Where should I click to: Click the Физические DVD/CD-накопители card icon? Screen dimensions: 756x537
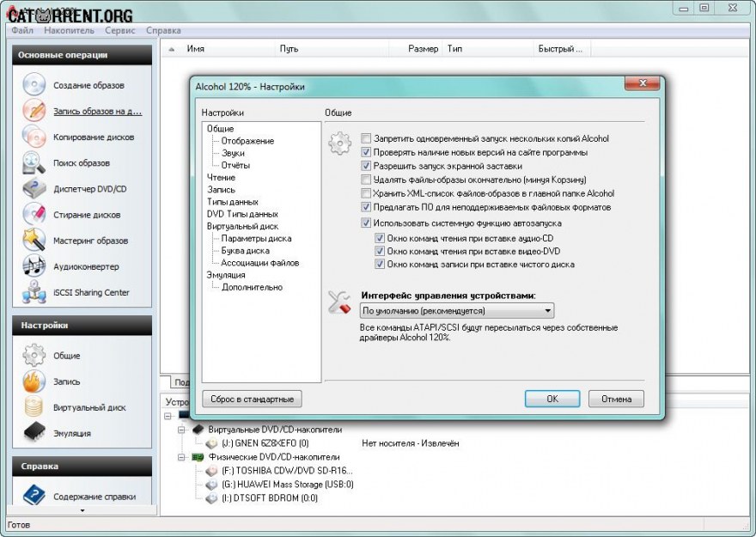[198, 456]
